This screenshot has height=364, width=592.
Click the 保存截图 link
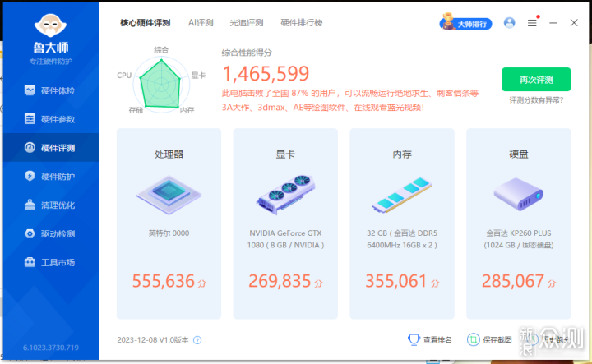pyautogui.click(x=497, y=340)
